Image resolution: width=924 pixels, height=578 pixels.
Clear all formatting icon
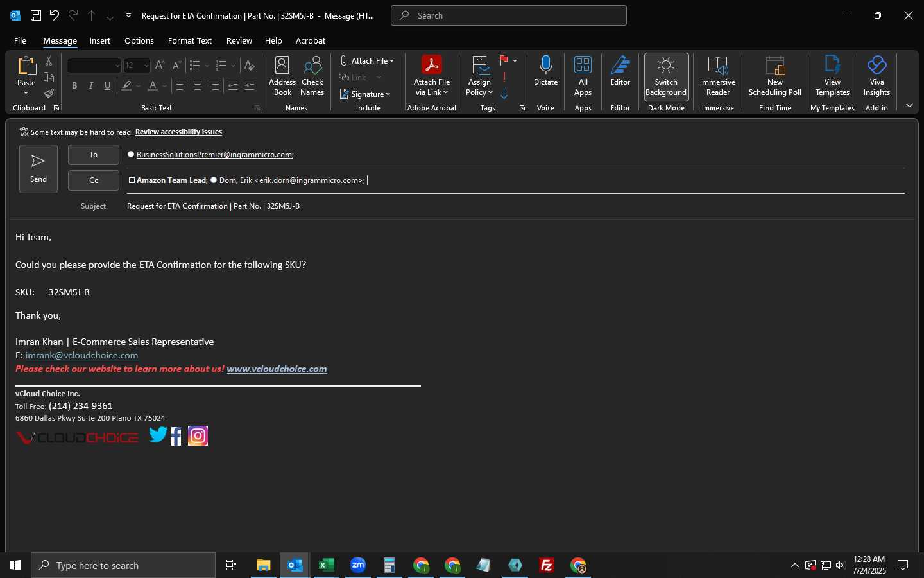(x=250, y=65)
